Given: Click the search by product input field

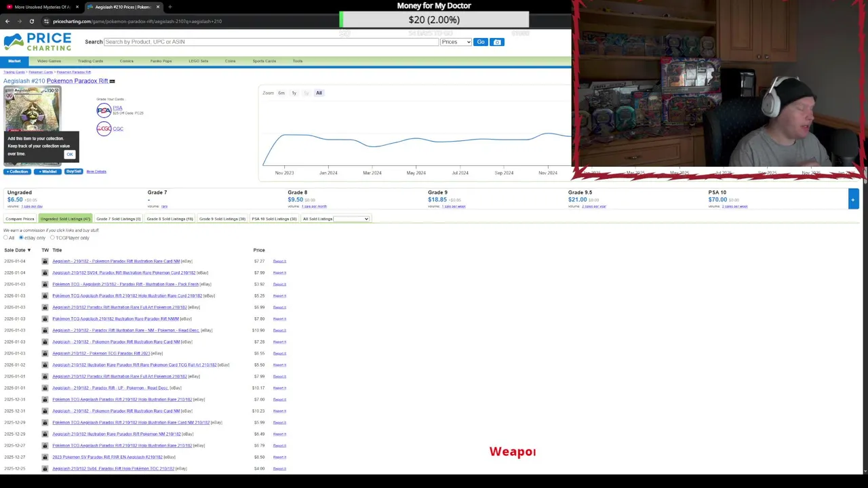Looking at the screenshot, I should (x=271, y=42).
